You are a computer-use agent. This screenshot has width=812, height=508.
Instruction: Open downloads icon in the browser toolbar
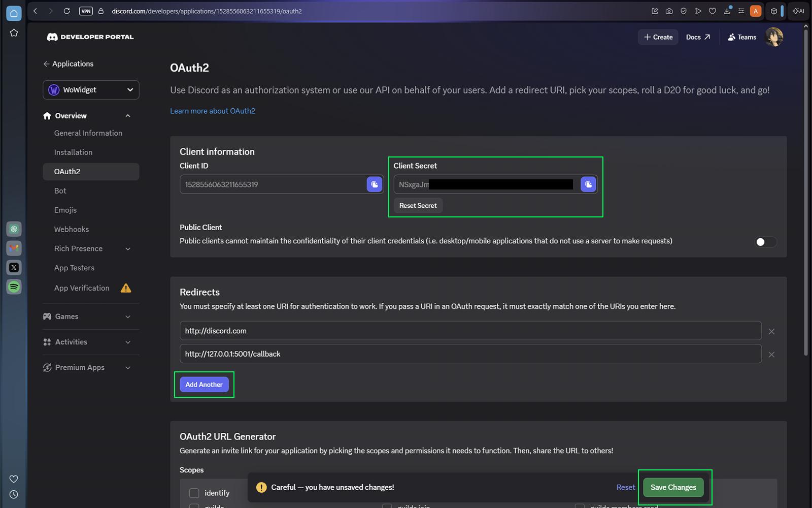(727, 11)
